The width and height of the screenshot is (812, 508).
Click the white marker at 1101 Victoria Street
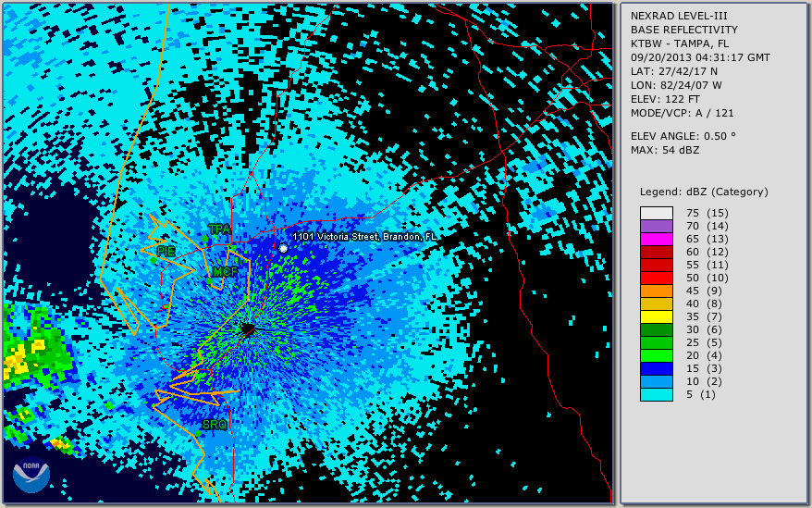283,248
